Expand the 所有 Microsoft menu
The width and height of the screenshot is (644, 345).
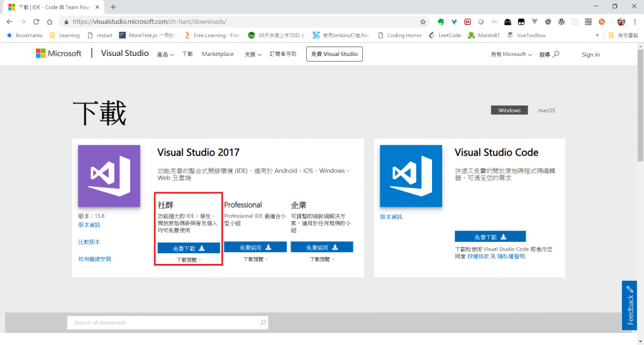(511, 54)
